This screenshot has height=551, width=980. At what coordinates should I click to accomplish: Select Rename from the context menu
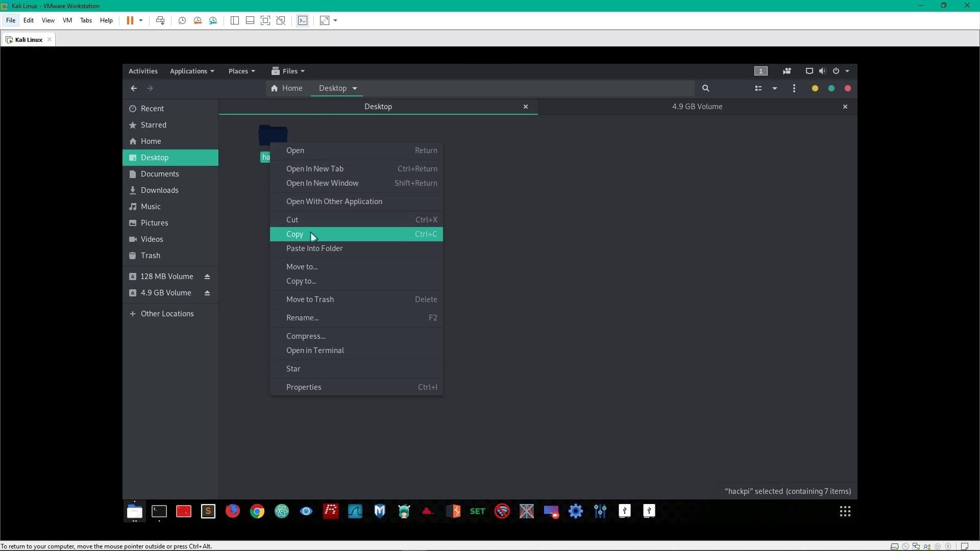click(302, 317)
